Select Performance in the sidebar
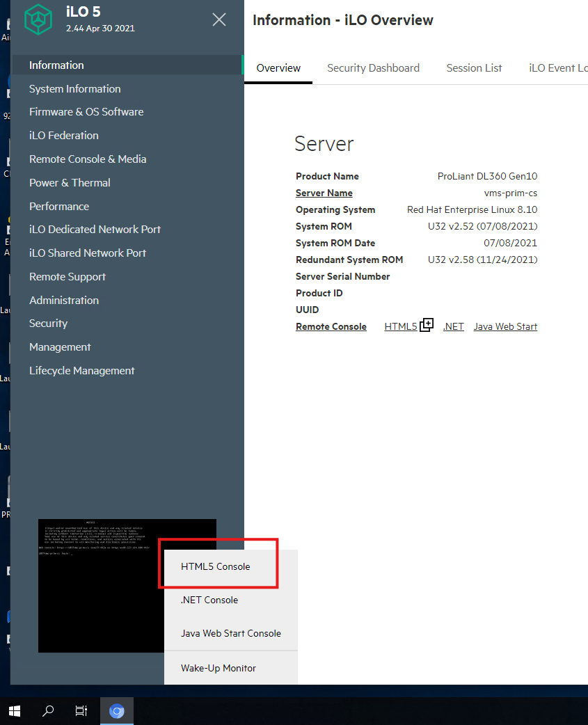588x725 pixels. tap(59, 206)
